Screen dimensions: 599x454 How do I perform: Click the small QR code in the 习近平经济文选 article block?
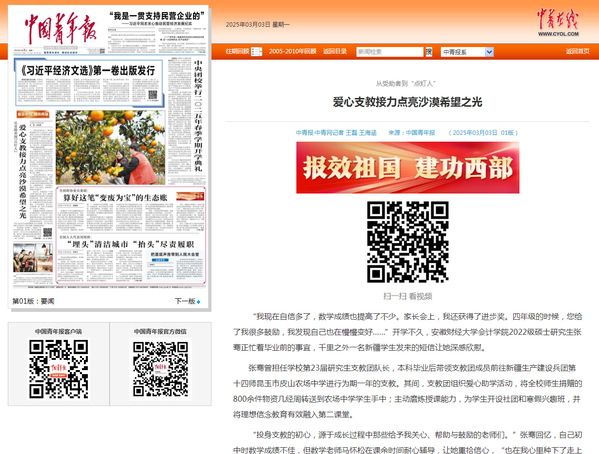152,95
